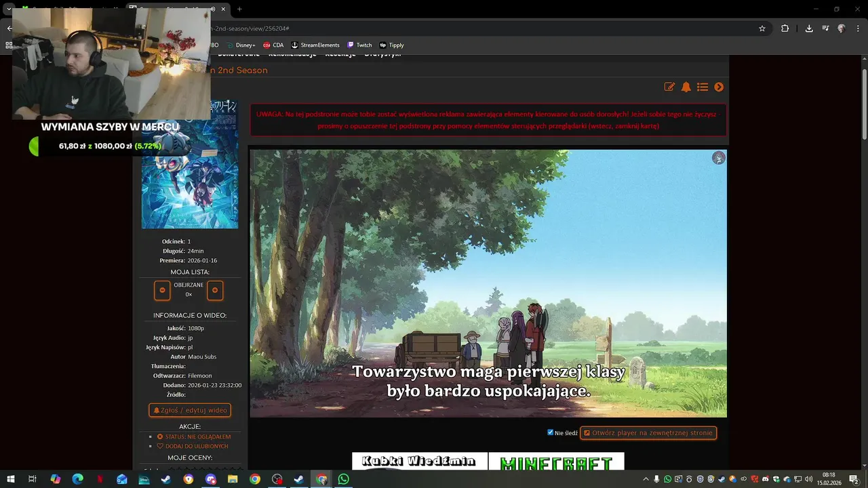Open OBS Studio from the taskbar
The width and height of the screenshot is (868, 488).
pos(277,479)
